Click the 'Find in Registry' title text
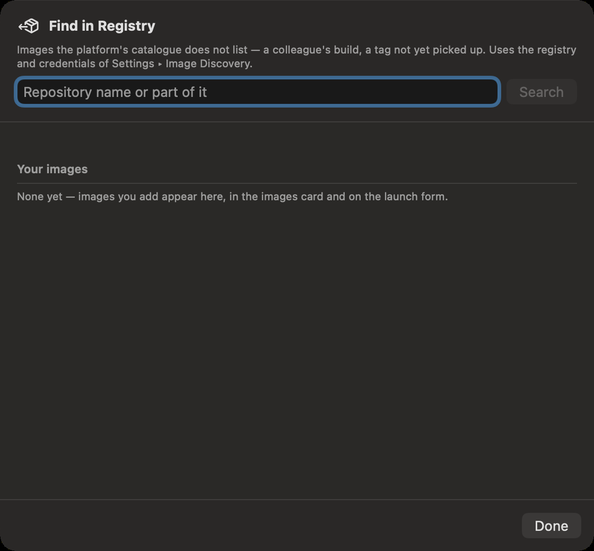The width and height of the screenshot is (594, 551). (x=102, y=26)
